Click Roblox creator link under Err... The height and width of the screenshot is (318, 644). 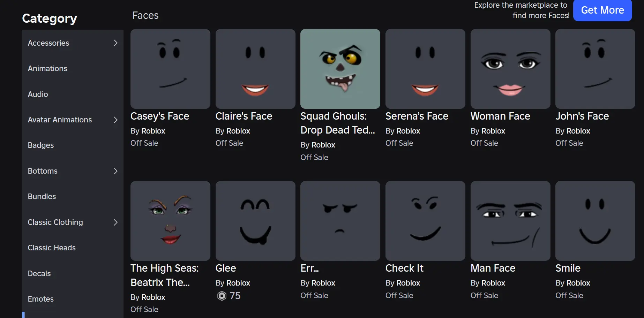click(x=323, y=283)
